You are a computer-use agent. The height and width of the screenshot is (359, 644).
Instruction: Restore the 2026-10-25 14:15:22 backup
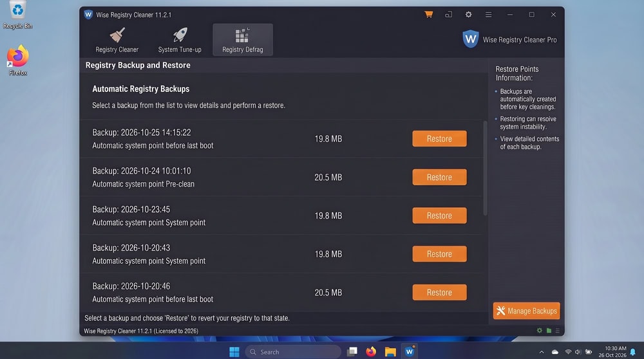[x=439, y=139]
